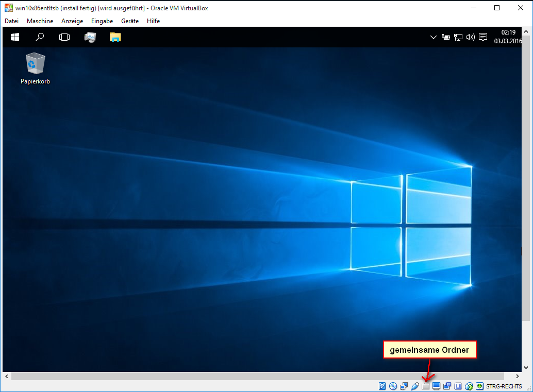This screenshot has height=392, width=533.
Task: Select the Papierkorb desktop icon
Action: [x=36, y=69]
